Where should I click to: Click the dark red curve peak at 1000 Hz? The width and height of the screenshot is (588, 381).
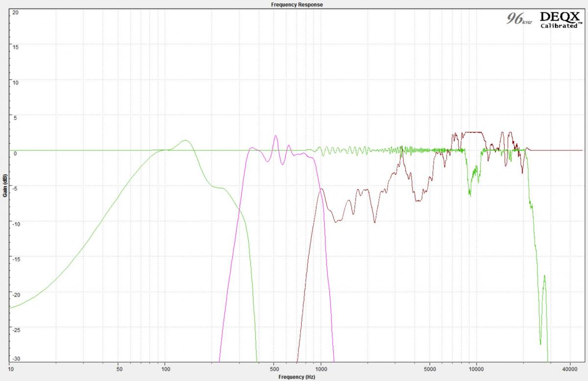point(321,189)
